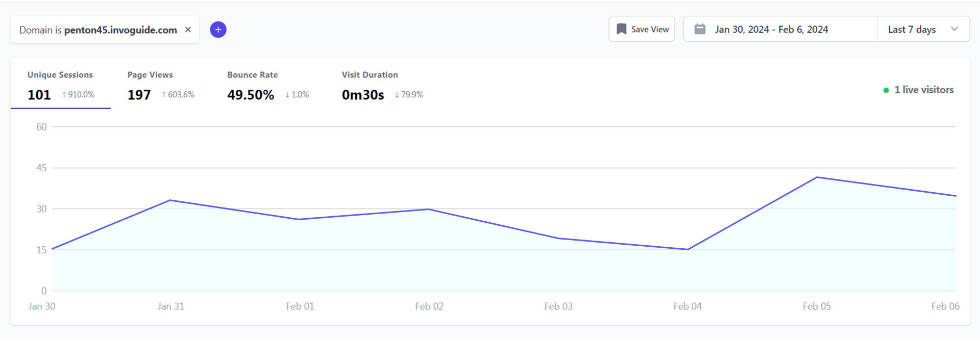Screen dimensions: 980x340
Task: Click the 1 live visitors link
Action: click(x=923, y=90)
